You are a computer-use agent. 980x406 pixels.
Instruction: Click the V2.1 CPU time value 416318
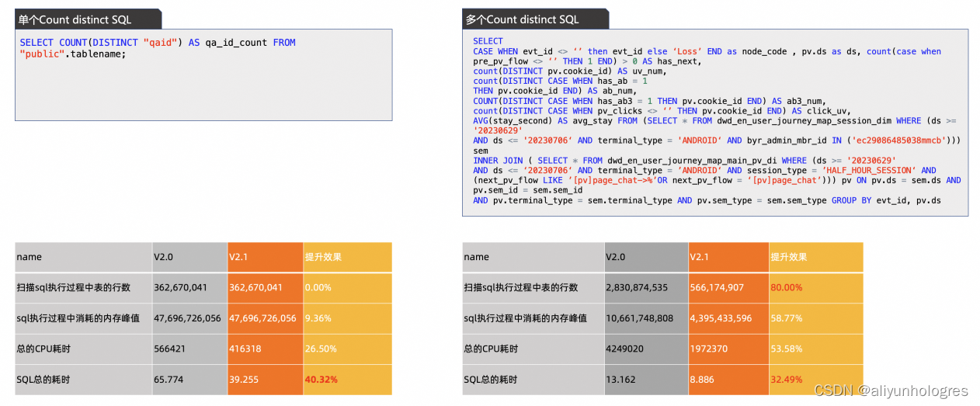coord(266,349)
